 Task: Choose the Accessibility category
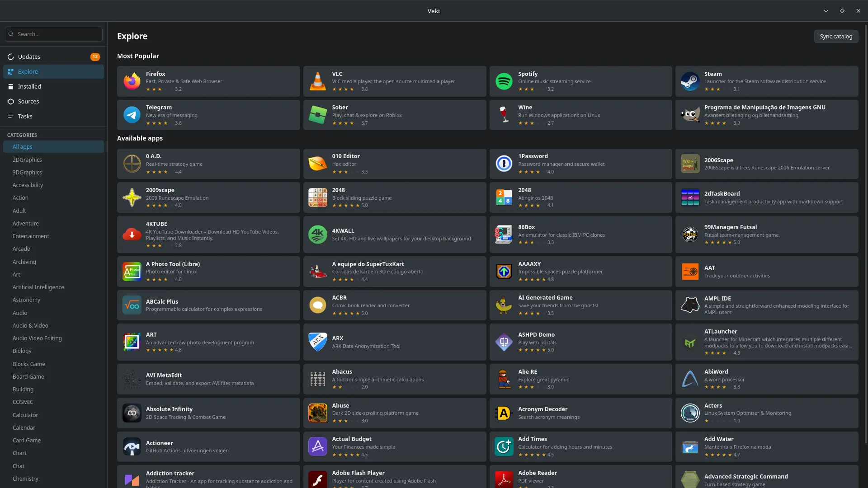[53, 185]
